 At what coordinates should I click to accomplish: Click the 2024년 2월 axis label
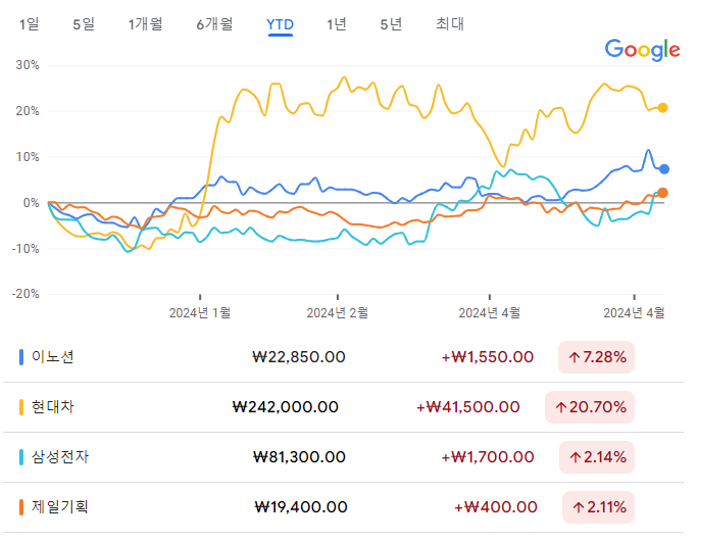pyautogui.click(x=337, y=313)
